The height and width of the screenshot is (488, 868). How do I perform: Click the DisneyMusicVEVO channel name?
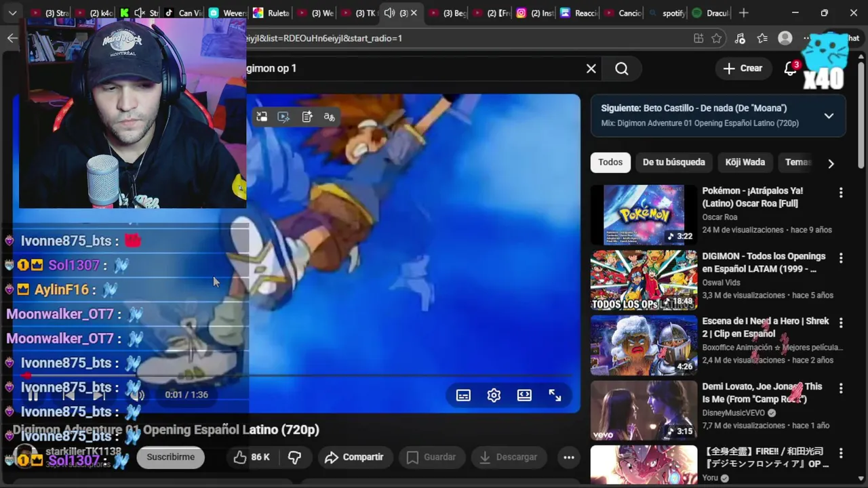coord(734,413)
